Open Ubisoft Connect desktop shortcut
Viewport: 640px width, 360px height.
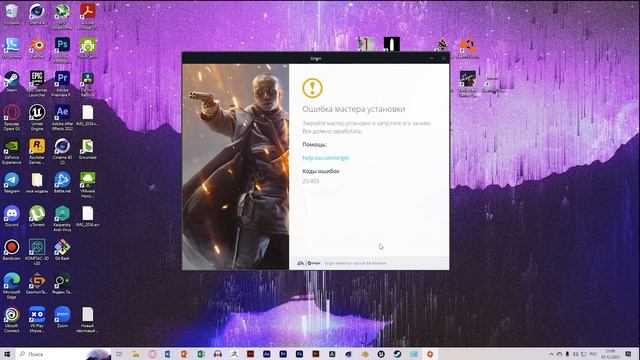point(11,320)
